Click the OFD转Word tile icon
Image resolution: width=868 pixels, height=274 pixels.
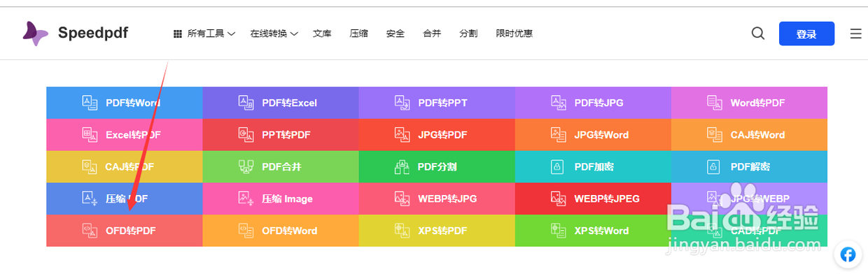(x=246, y=230)
